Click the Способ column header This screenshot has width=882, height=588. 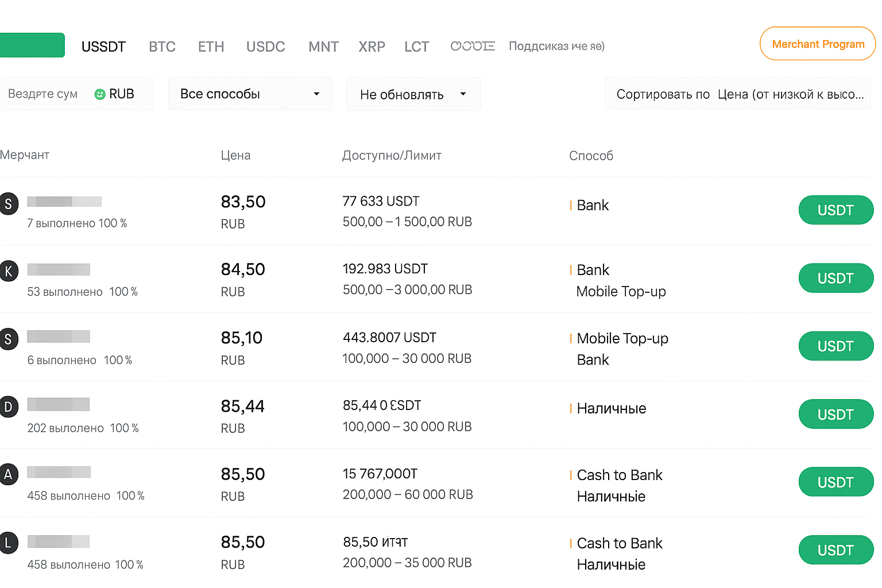591,156
